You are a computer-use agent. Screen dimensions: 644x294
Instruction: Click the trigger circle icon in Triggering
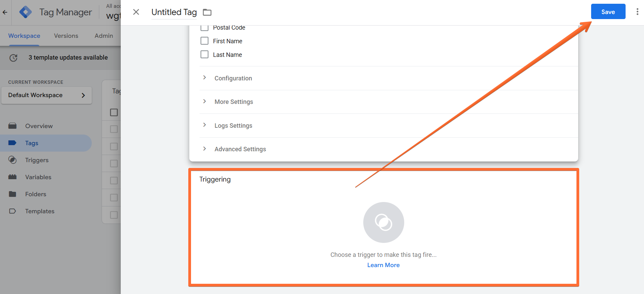383,222
